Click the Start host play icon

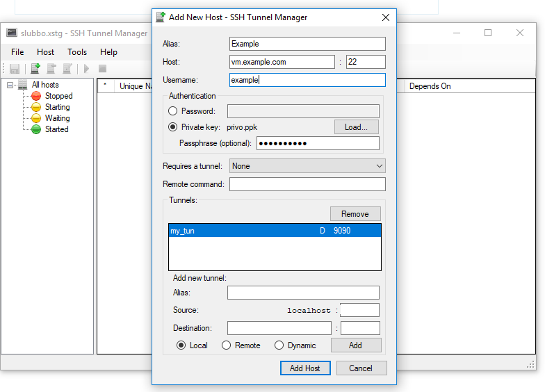pos(86,68)
